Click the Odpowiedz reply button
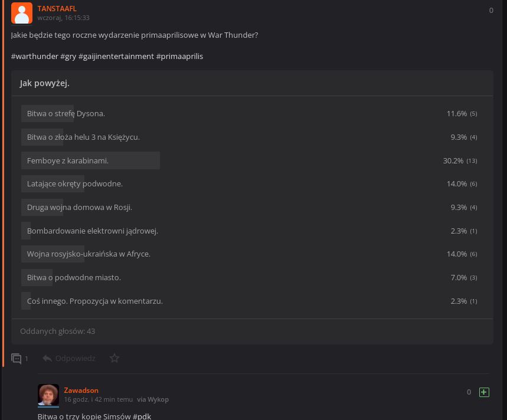Screen dimensions: 507x420 coord(75,358)
